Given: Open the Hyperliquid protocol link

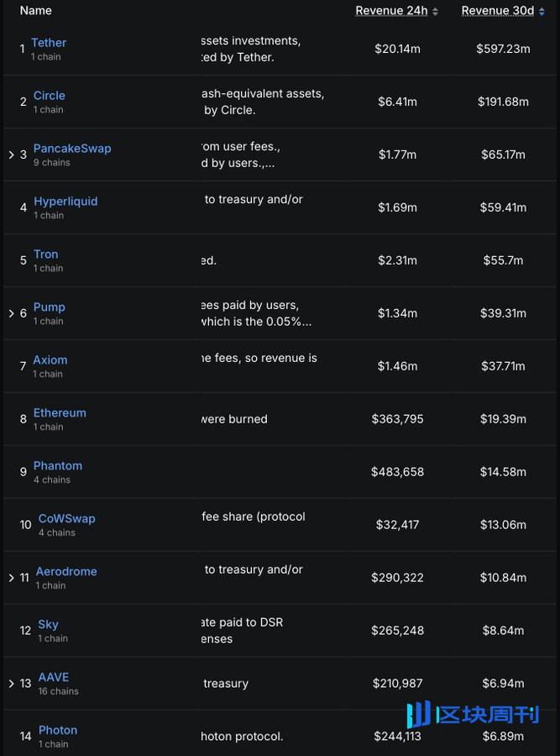Looking at the screenshot, I should (x=65, y=202).
